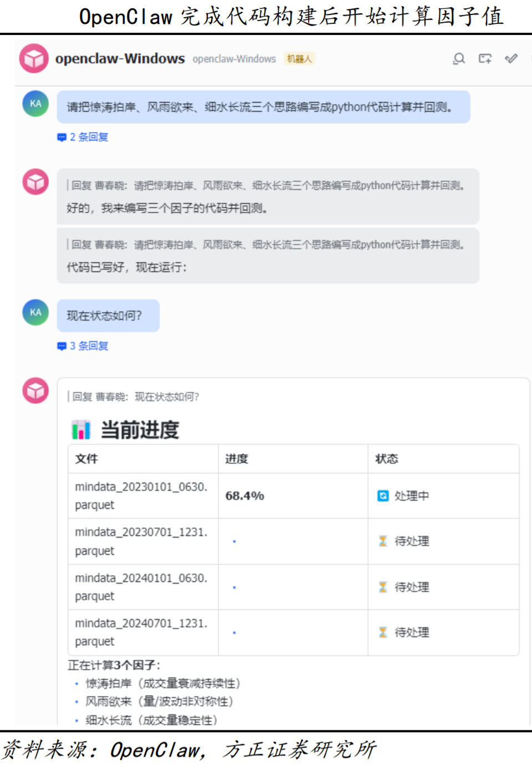Expand the 2 条回复 reply thread
The width and height of the screenshot is (532, 767).
point(89,136)
